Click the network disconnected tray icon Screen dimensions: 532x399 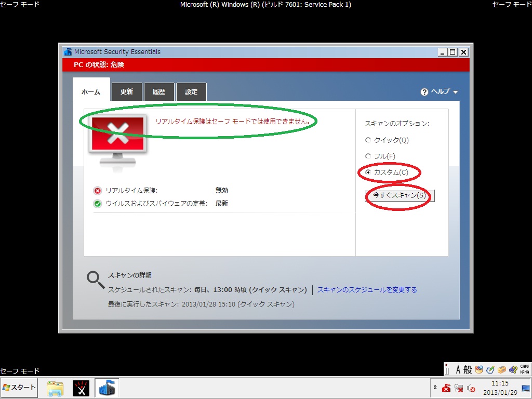click(x=459, y=388)
